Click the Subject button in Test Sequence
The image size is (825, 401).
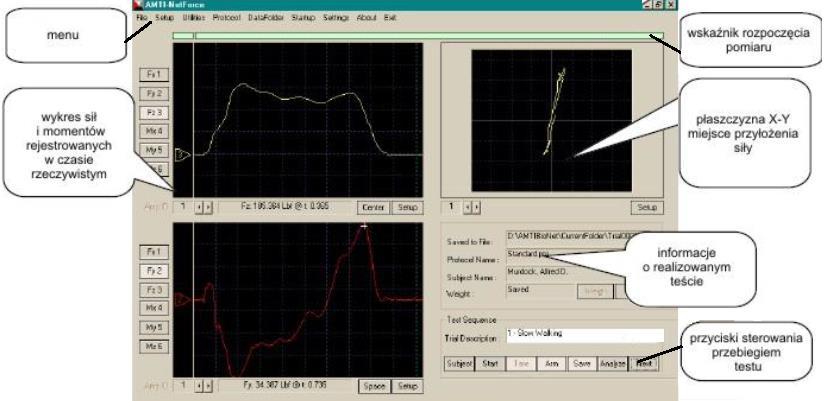pos(459,363)
